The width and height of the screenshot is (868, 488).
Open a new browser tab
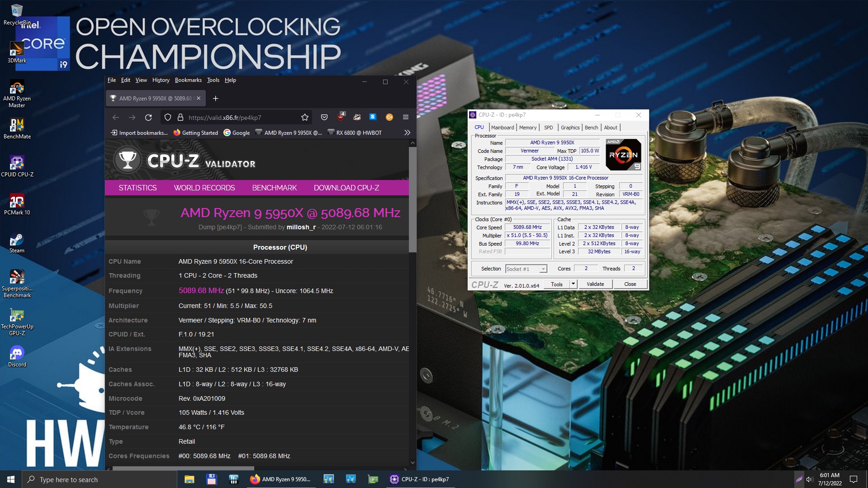[215, 98]
